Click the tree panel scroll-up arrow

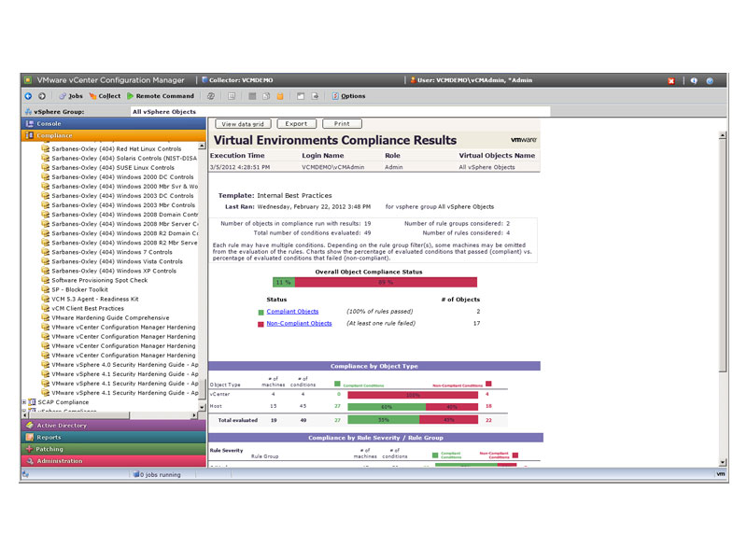click(x=202, y=147)
